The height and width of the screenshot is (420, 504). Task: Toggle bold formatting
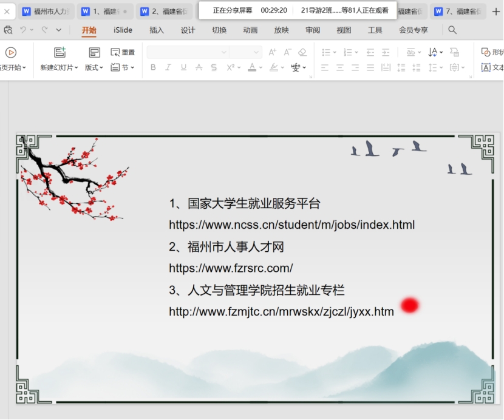click(153, 67)
